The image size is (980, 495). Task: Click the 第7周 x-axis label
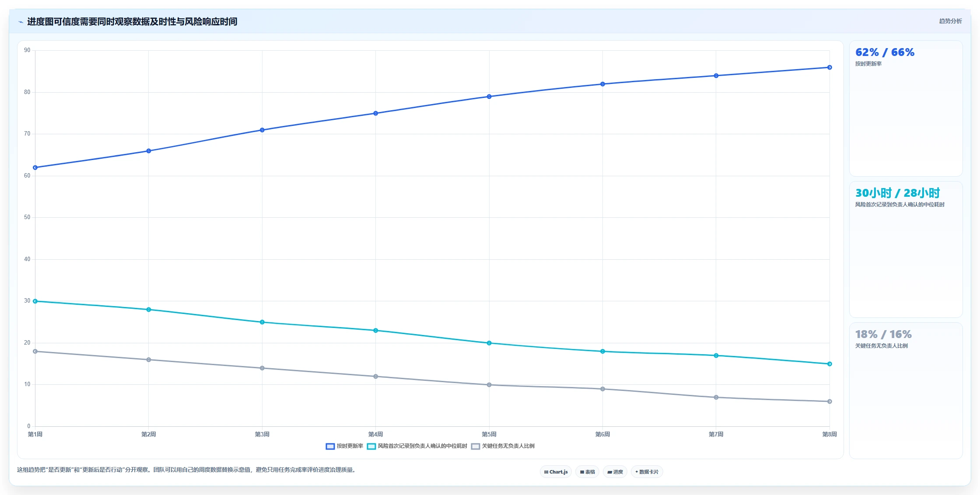(716, 434)
